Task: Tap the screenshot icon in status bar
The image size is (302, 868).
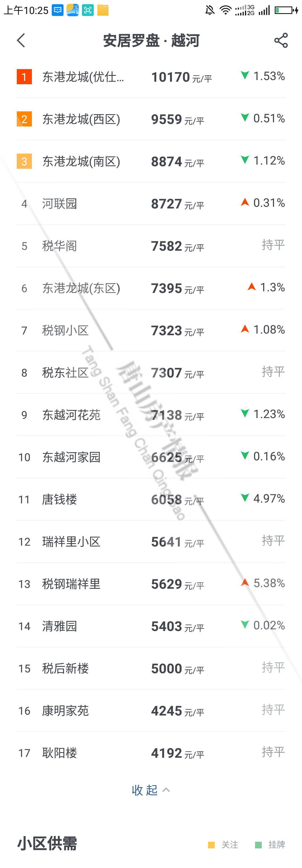Action: click(88, 10)
